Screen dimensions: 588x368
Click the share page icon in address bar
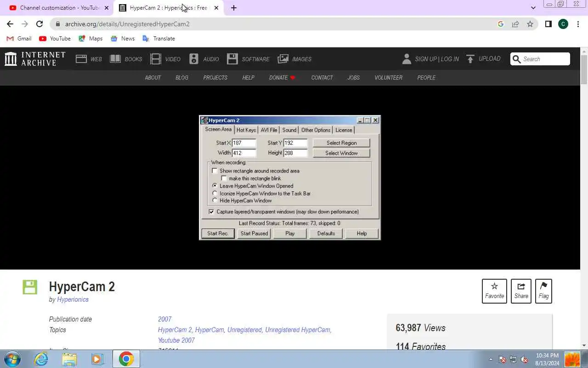coord(515,24)
